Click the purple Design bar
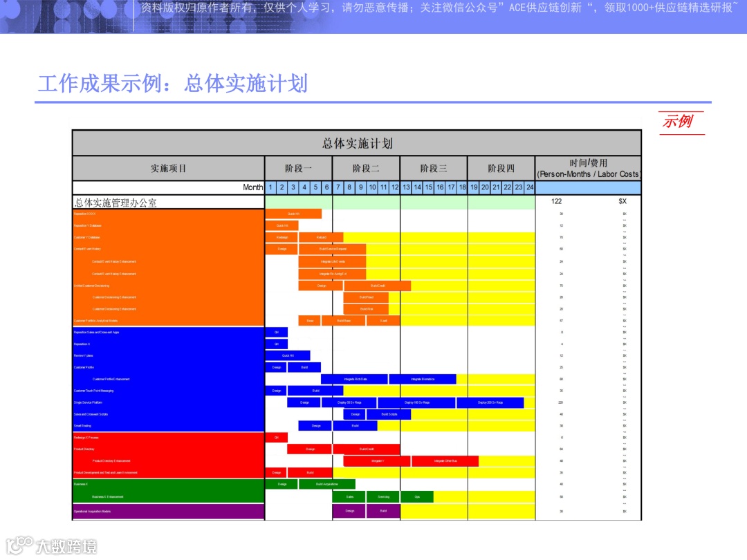Viewport: 747px width, 560px height. click(x=349, y=511)
